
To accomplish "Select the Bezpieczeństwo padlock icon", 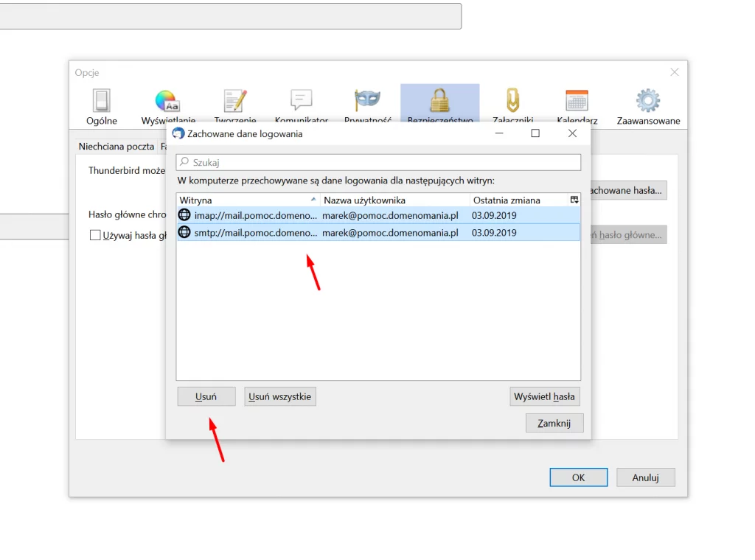I will click(x=439, y=99).
